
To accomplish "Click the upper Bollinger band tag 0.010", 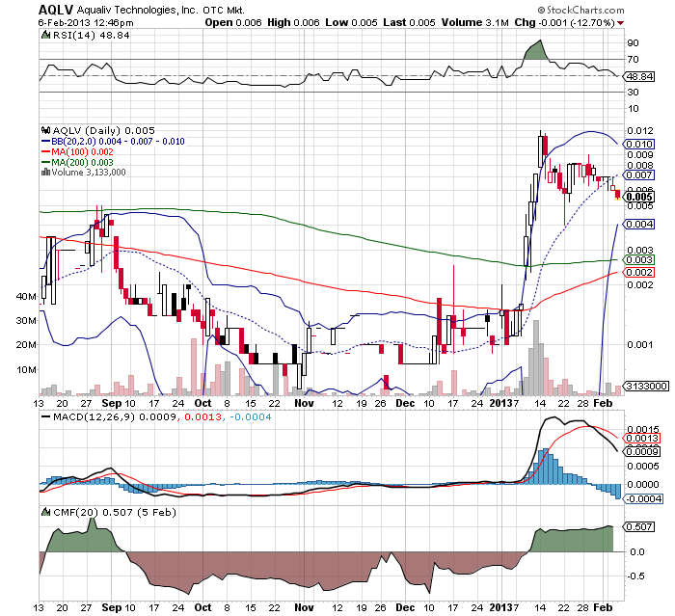I will pos(639,145).
